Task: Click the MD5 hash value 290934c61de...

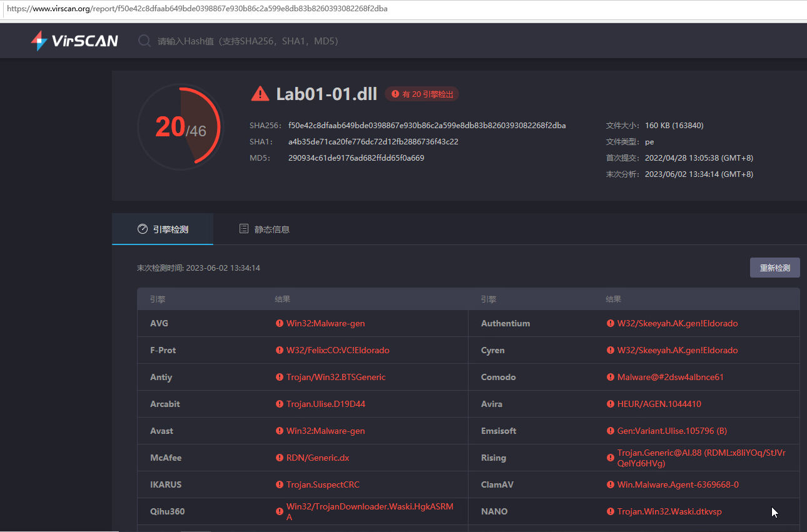Action: coord(356,158)
